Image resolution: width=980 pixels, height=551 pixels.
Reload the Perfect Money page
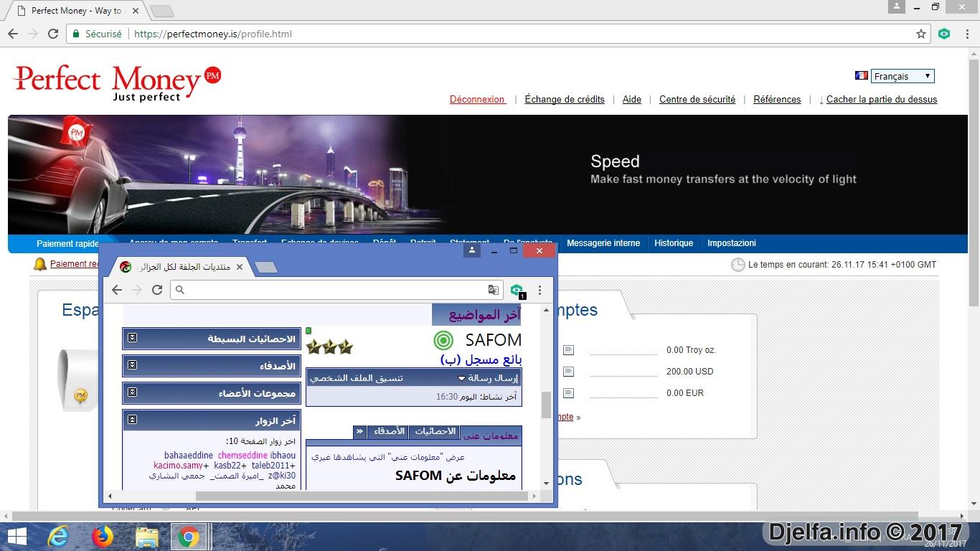(53, 34)
